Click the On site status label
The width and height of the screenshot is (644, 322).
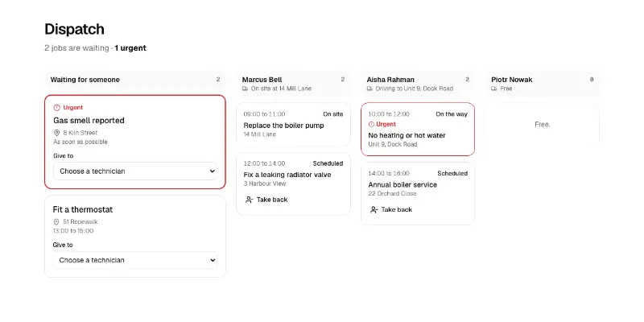332,114
